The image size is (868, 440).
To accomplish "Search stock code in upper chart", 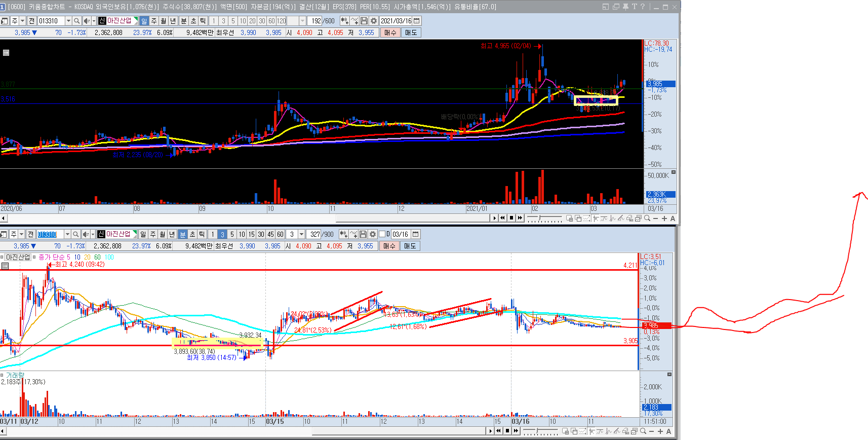I will pos(76,21).
